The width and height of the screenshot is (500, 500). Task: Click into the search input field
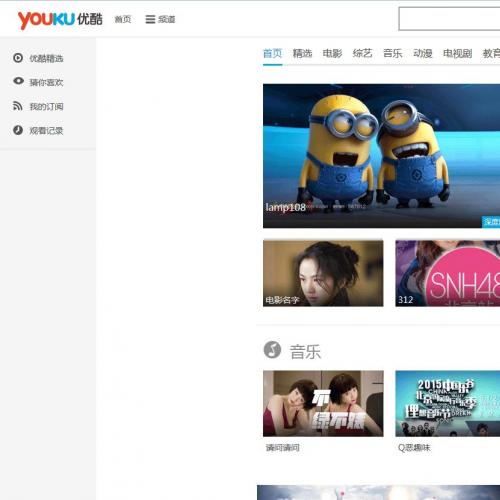pos(449,19)
